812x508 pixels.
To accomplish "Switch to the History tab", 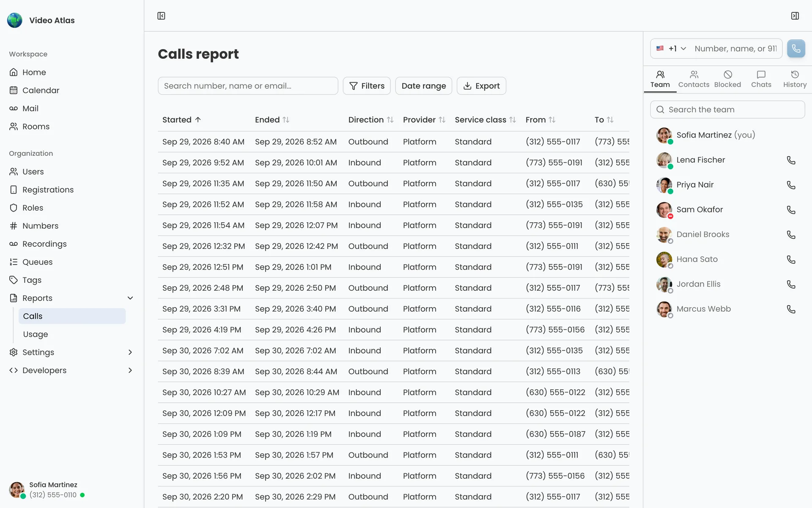I will pos(795,80).
